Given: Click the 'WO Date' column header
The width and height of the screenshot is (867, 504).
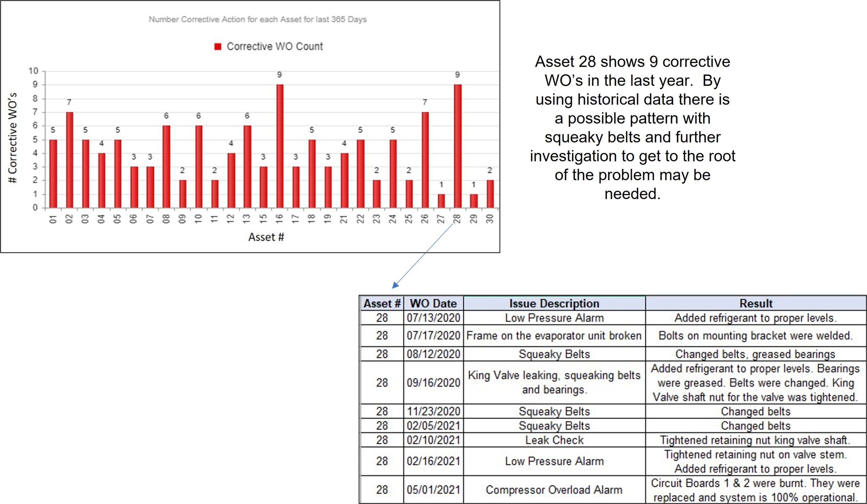Looking at the screenshot, I should coord(433,304).
